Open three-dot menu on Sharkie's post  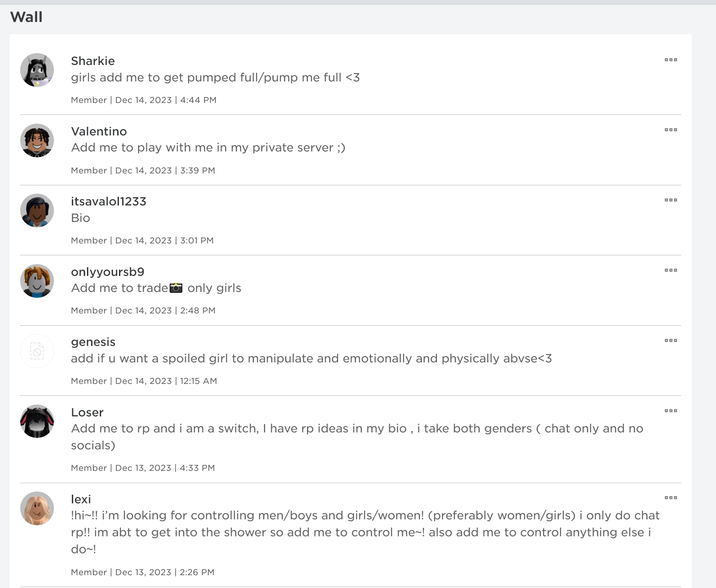tap(671, 60)
